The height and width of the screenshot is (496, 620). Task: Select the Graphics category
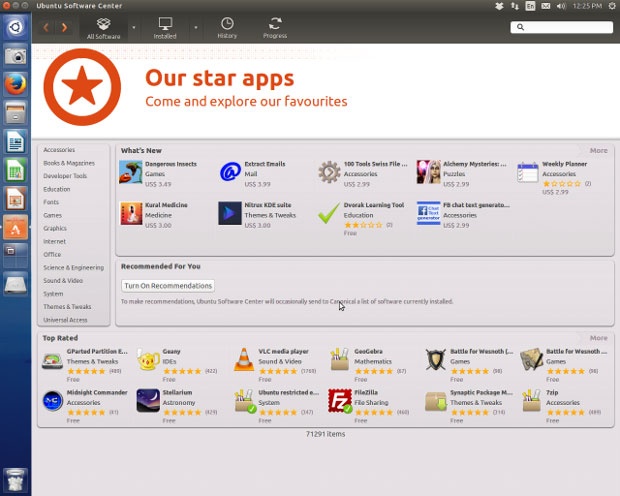click(x=55, y=228)
